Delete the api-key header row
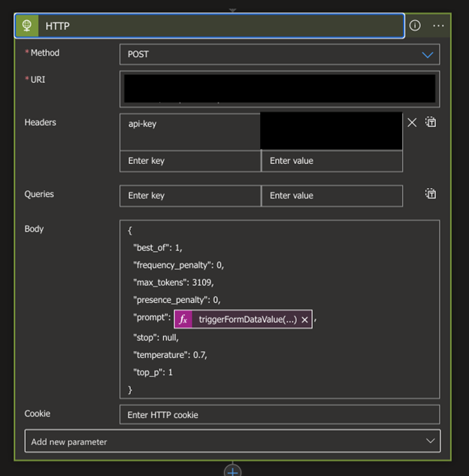The width and height of the screenshot is (469, 476). click(x=412, y=123)
